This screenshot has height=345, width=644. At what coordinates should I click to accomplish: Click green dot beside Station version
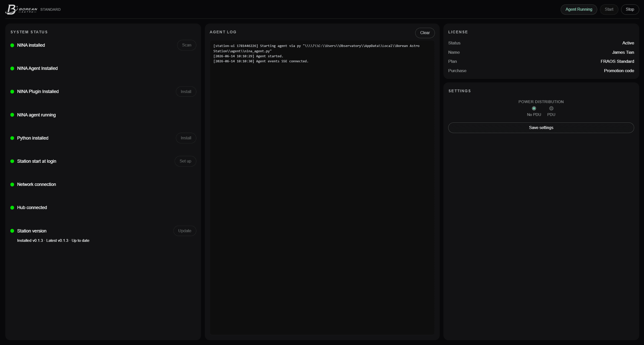[12, 231]
